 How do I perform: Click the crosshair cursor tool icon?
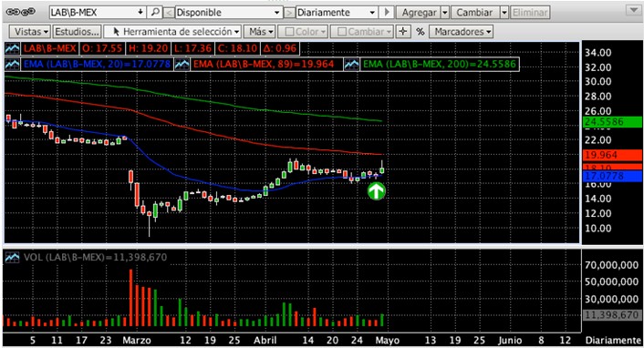click(403, 32)
